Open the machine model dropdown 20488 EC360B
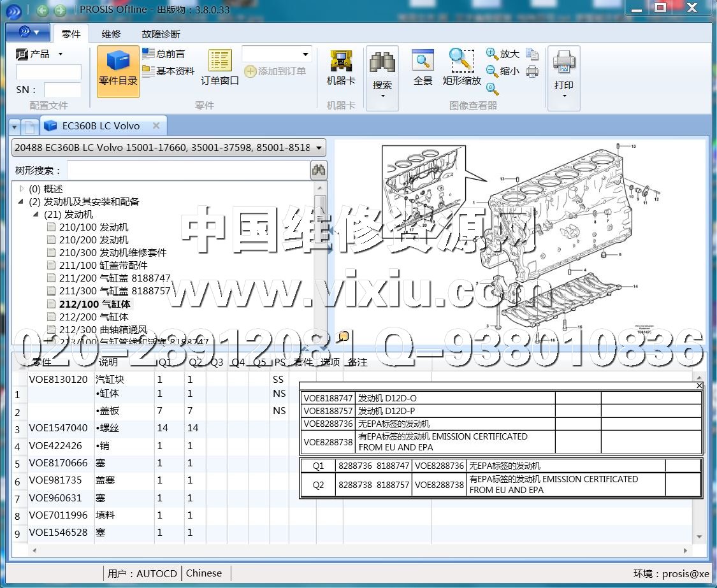The image size is (717, 588). pyautogui.click(x=169, y=148)
